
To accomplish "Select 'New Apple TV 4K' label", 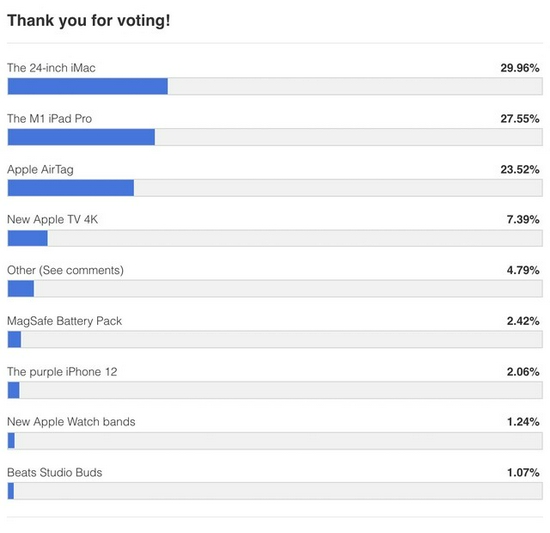I will point(52,220).
